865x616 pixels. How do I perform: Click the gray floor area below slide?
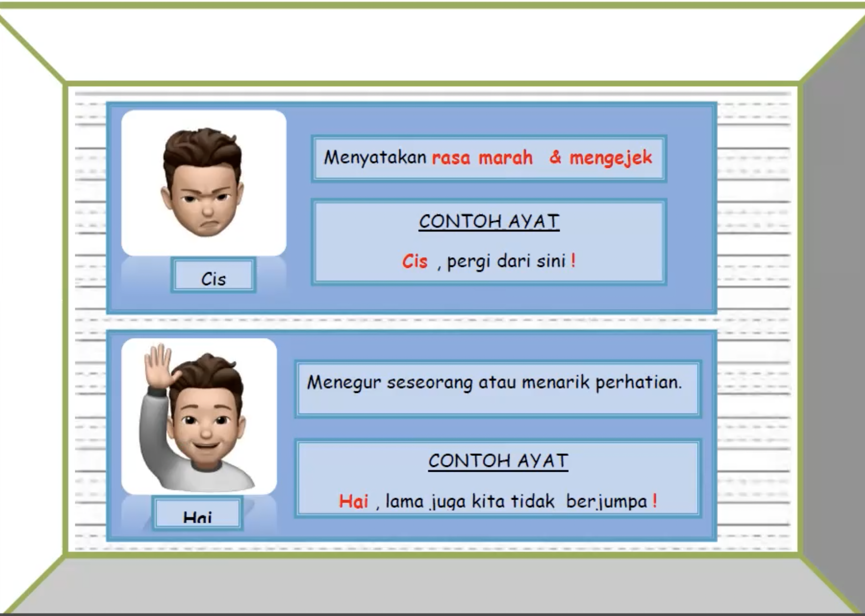(x=432, y=586)
